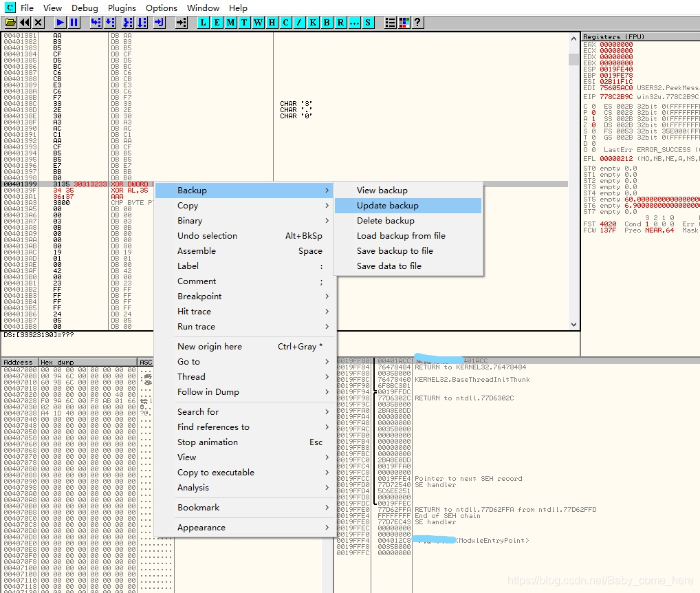Screen dimensions: 700x593
Task: Click the Restart program rewind icon
Action: [25, 22]
